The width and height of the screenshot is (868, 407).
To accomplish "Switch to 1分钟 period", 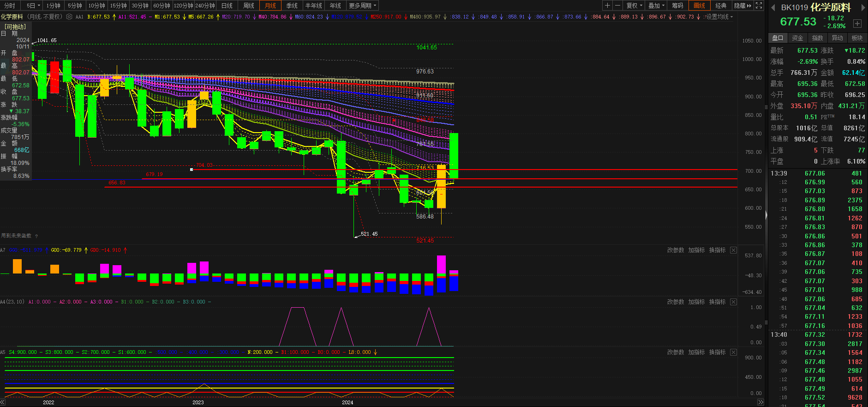I will tap(54, 6).
